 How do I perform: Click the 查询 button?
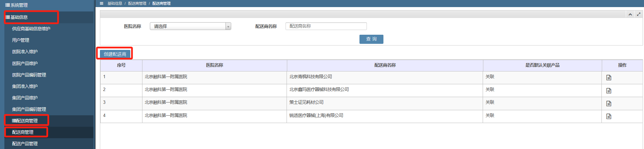[x=371, y=39]
